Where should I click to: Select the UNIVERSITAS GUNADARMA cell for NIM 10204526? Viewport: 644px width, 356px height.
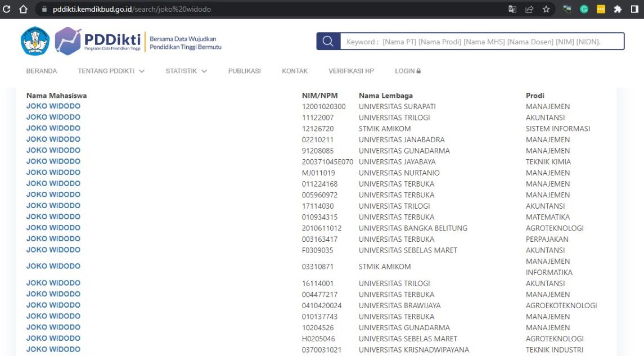coord(404,328)
